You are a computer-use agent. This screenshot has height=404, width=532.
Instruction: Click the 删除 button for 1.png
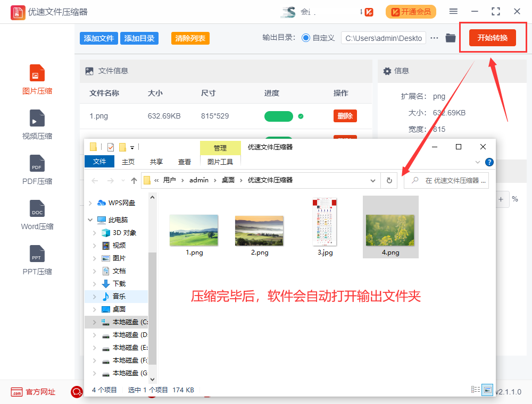(345, 116)
